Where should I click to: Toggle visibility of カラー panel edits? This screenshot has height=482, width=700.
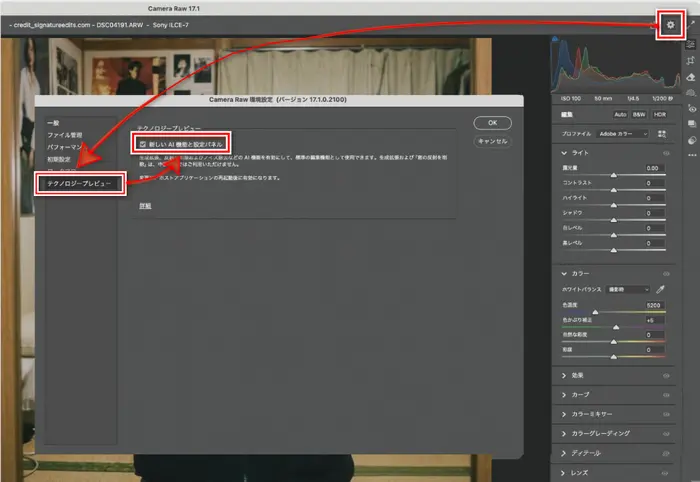(x=665, y=273)
